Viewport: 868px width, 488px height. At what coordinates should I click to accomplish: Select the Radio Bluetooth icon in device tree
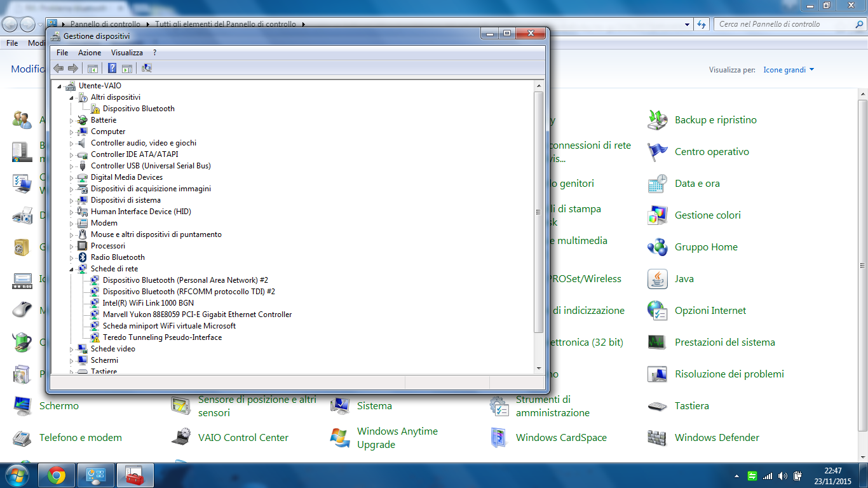pos(82,257)
